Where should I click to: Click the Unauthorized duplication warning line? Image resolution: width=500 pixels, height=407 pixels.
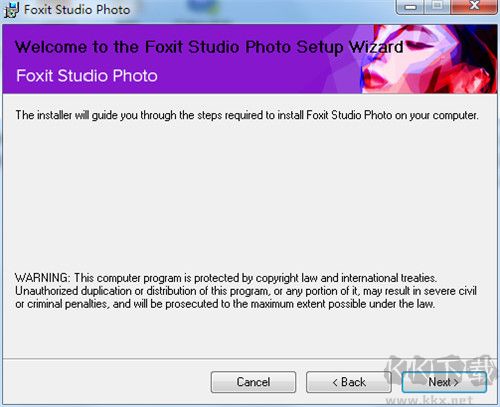tap(246, 291)
